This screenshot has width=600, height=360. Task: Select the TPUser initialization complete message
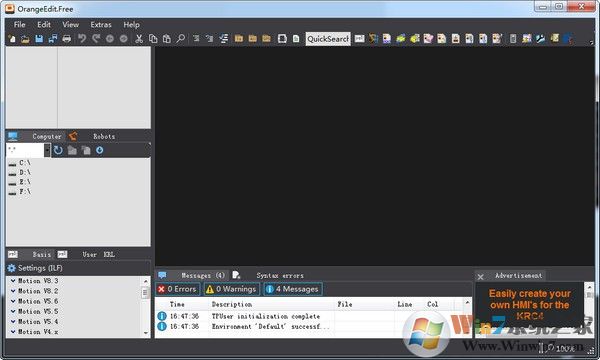point(266,316)
